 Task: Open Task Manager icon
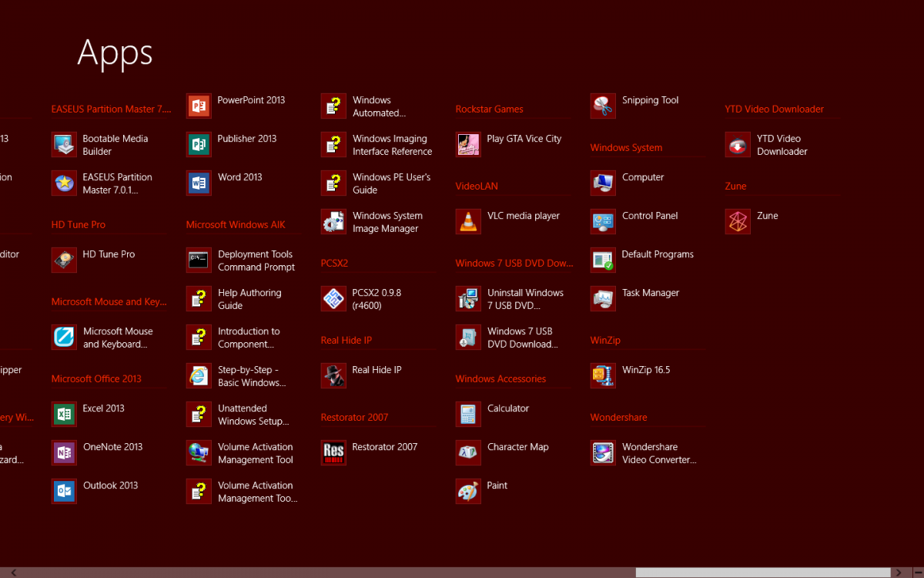point(603,299)
